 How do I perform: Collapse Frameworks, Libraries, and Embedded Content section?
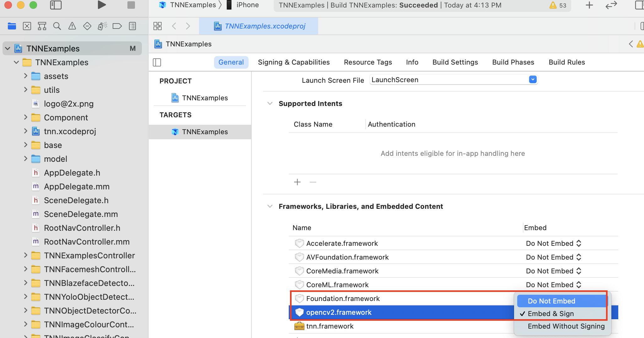270,206
